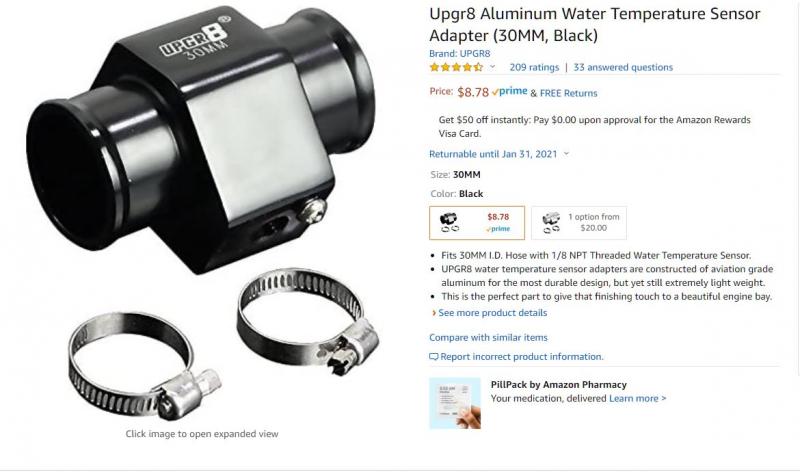Expand the star ratings dropdown arrow
The width and height of the screenshot is (800, 472).
point(492,67)
